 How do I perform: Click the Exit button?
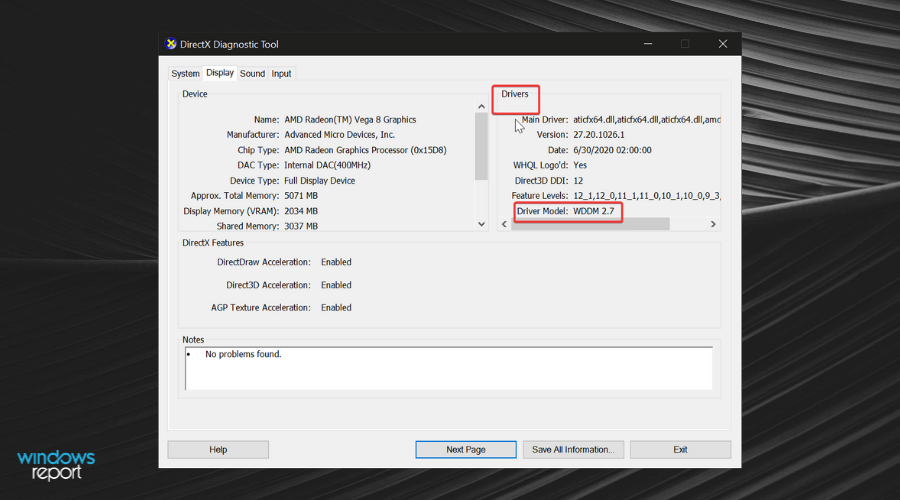pos(680,449)
